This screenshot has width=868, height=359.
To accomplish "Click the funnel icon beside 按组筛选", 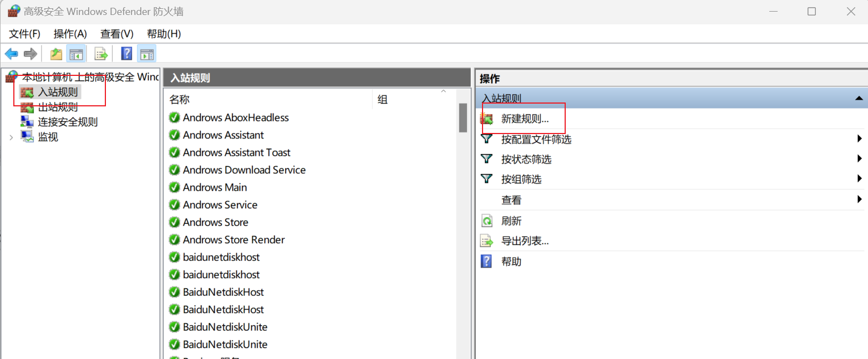I will (x=486, y=179).
